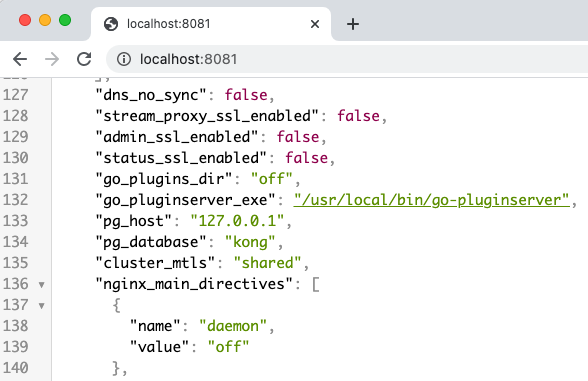This screenshot has height=381, width=588.
Task: Collapse the nginx_main_directives array at line 136
Action: pos(42,285)
